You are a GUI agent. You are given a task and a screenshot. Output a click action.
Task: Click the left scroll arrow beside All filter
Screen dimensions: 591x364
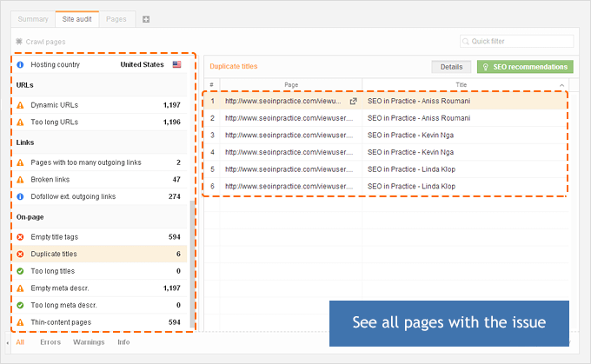7,343
